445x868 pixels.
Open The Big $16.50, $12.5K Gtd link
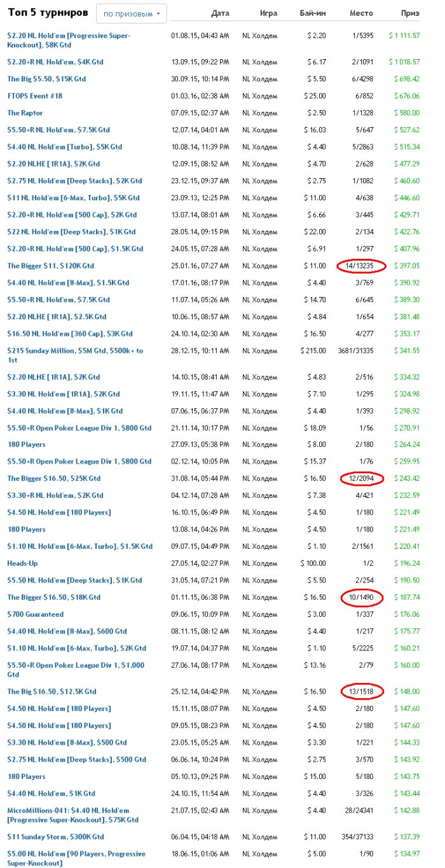coord(51,691)
